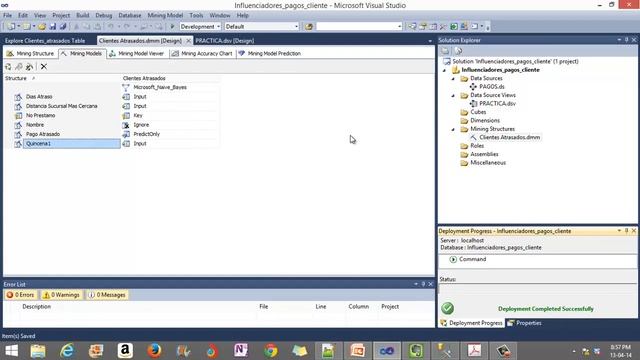Viewport: 640px width, 360px height.
Task: Click the second mining models toolbar icon
Action: pos(19,67)
